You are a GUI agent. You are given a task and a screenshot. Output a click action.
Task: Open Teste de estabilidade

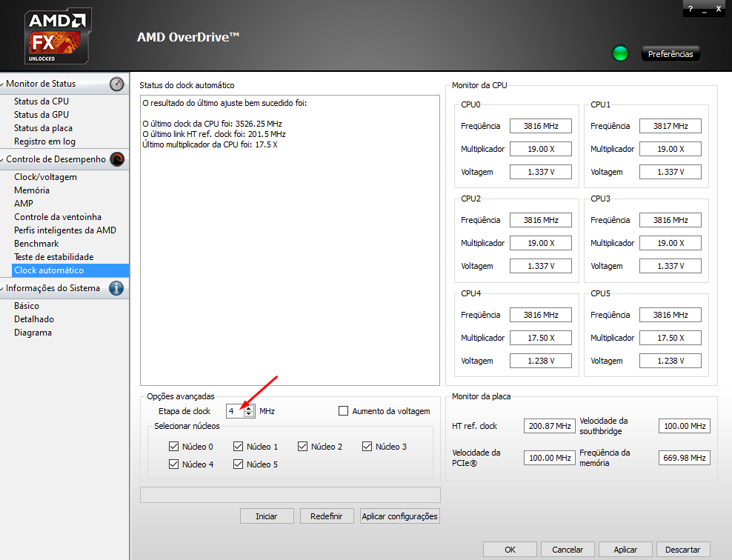click(53, 257)
